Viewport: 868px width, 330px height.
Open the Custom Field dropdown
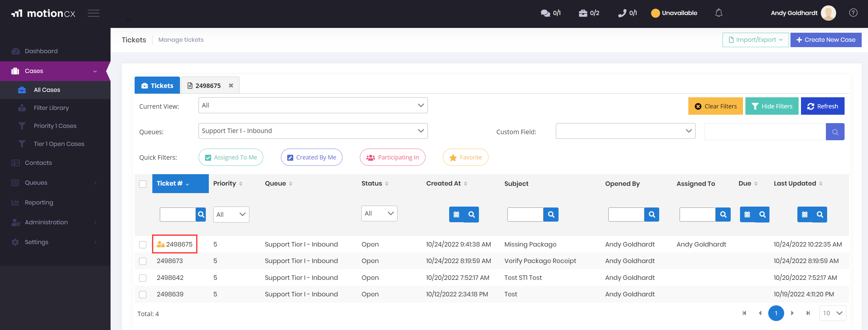coord(626,131)
